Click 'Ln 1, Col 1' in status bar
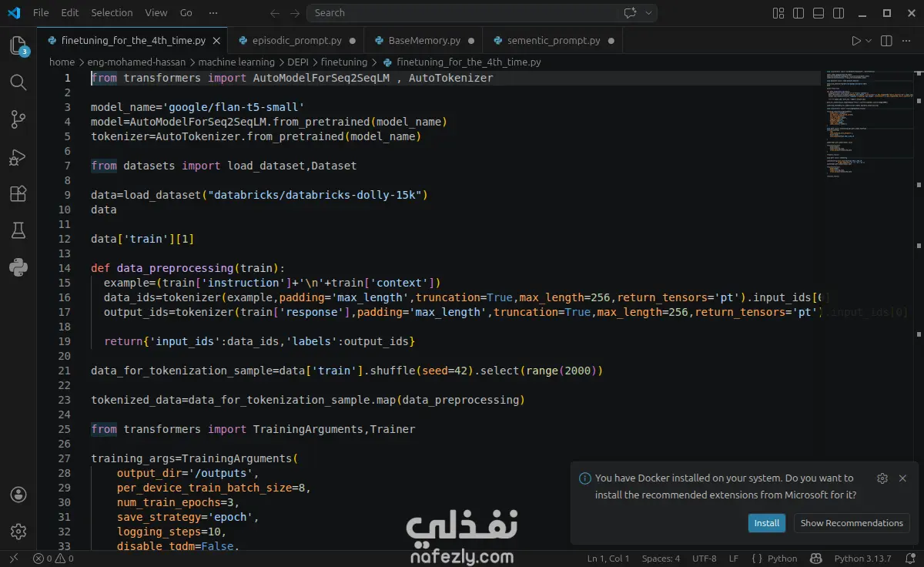Image resolution: width=924 pixels, height=567 pixels. pos(608,559)
